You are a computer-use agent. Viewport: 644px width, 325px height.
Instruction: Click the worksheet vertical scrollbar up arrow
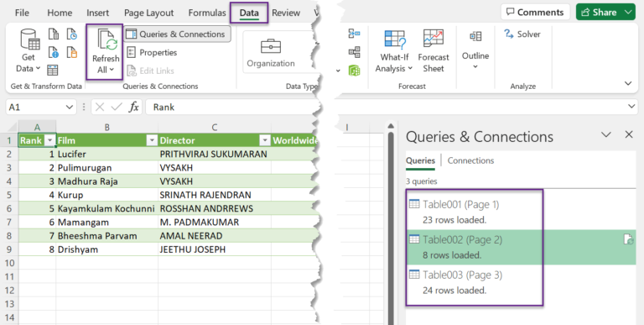pos(391,126)
